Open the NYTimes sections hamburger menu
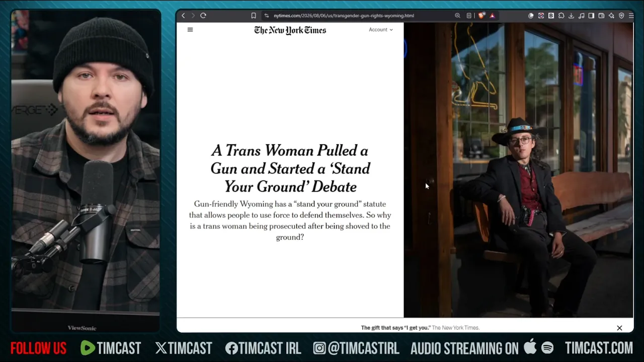The height and width of the screenshot is (362, 644). point(190,30)
